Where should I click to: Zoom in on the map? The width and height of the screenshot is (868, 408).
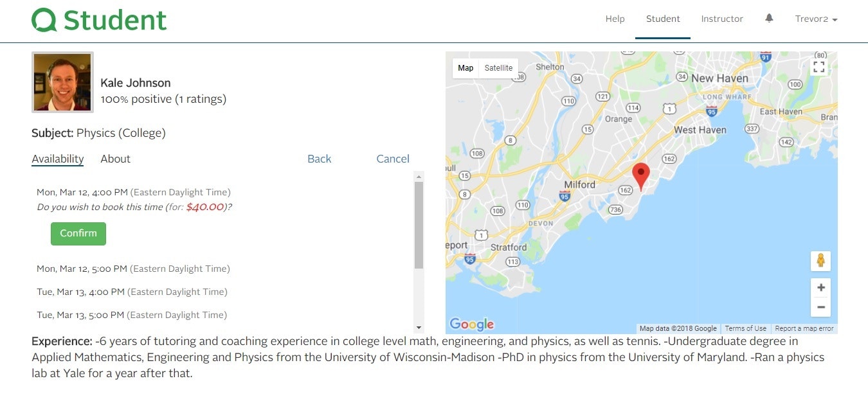pyautogui.click(x=820, y=288)
